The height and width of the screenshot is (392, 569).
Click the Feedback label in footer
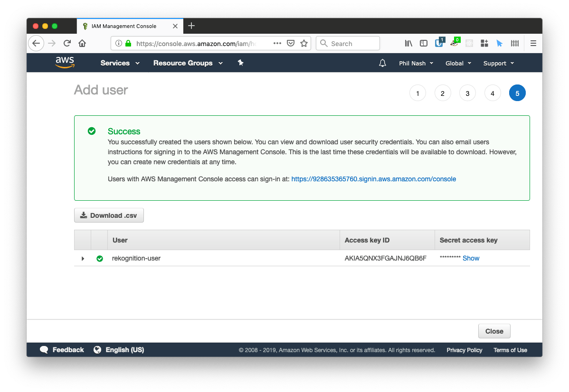(68, 350)
